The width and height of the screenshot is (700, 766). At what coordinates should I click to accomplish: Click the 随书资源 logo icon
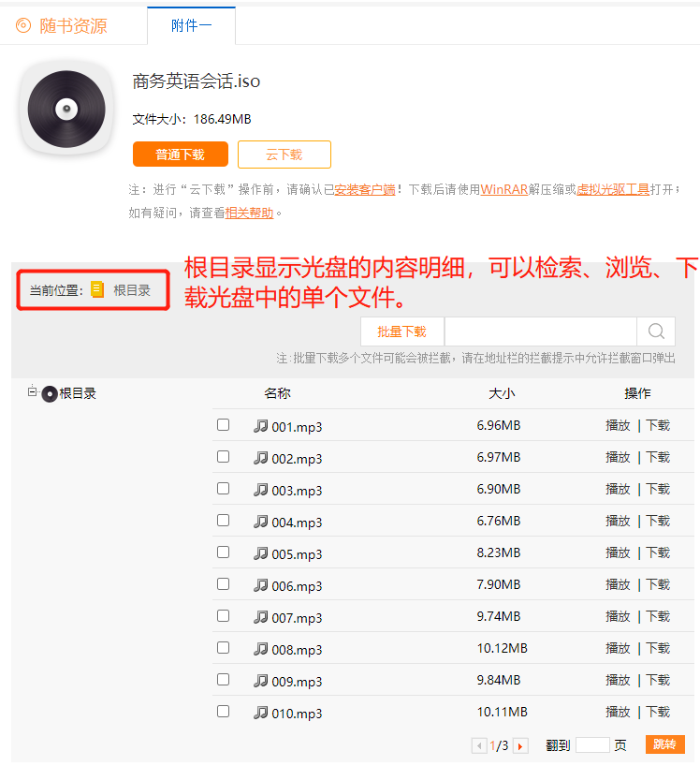(23, 25)
